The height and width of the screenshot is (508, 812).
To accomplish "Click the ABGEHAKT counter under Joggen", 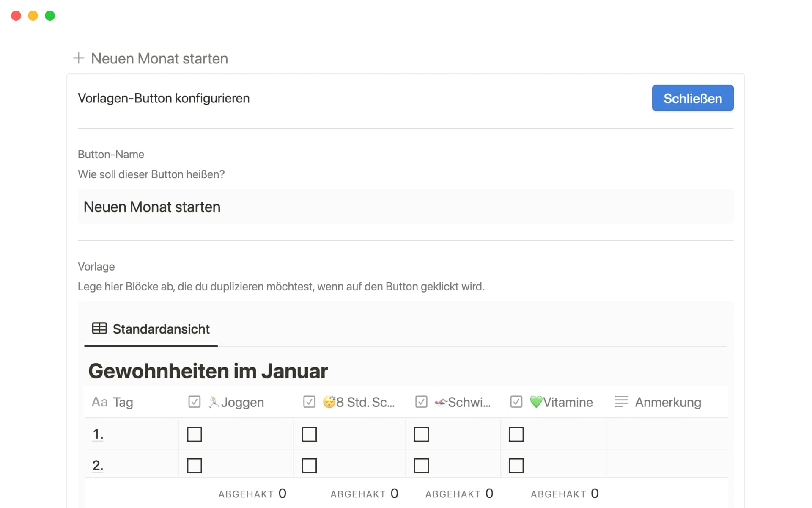I will point(252,493).
